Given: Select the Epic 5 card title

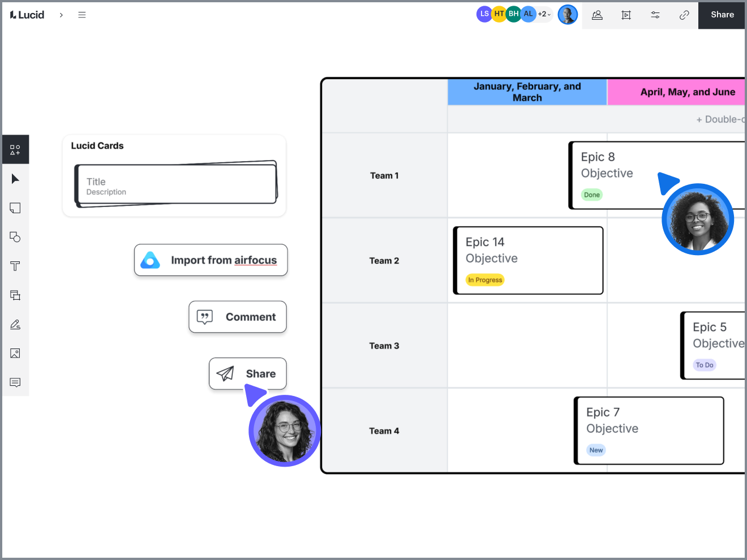Looking at the screenshot, I should click(x=710, y=328).
